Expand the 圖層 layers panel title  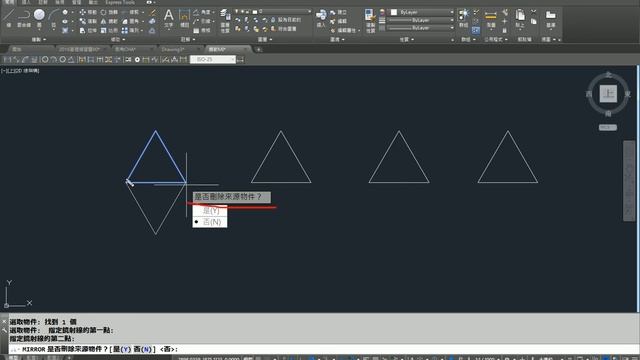click(265, 40)
